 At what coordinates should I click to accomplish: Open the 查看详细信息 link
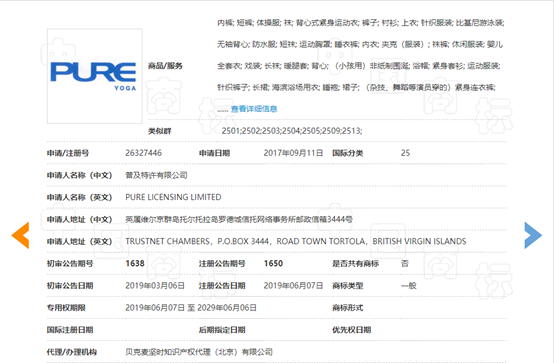[254, 109]
